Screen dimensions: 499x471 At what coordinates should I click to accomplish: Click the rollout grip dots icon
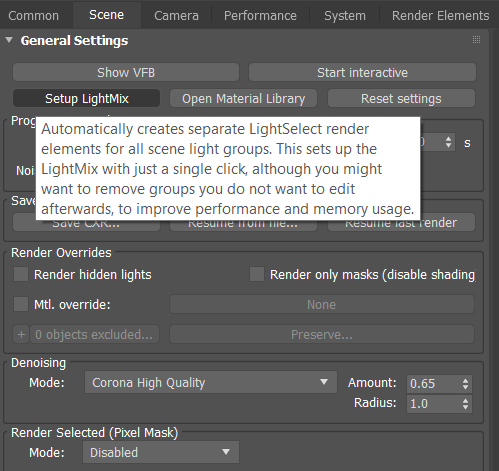(476, 40)
